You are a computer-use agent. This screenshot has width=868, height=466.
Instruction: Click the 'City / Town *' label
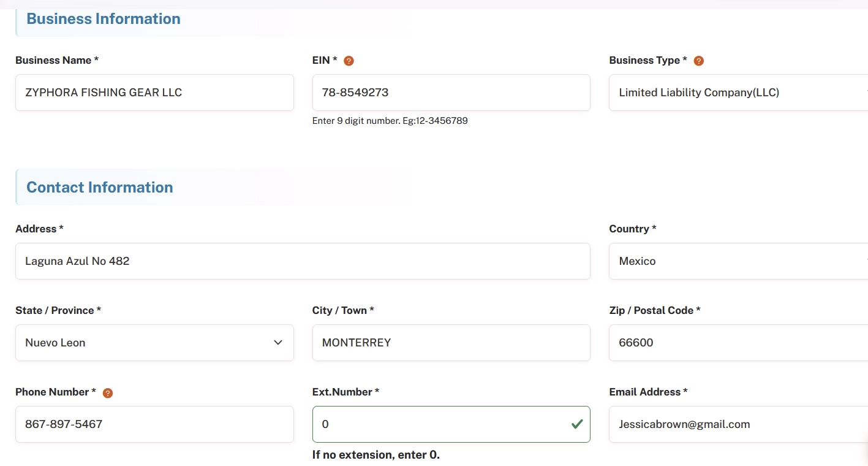point(343,310)
